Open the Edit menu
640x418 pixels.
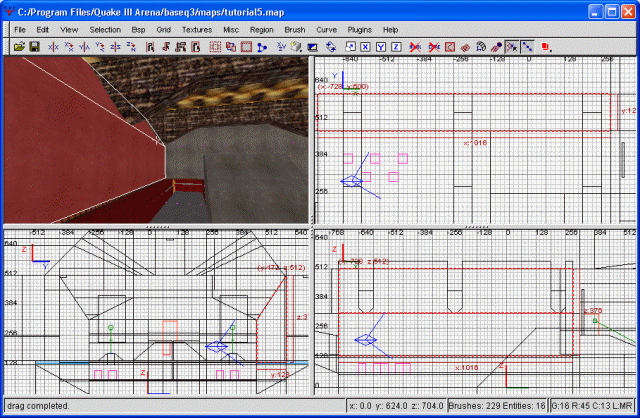[x=42, y=30]
